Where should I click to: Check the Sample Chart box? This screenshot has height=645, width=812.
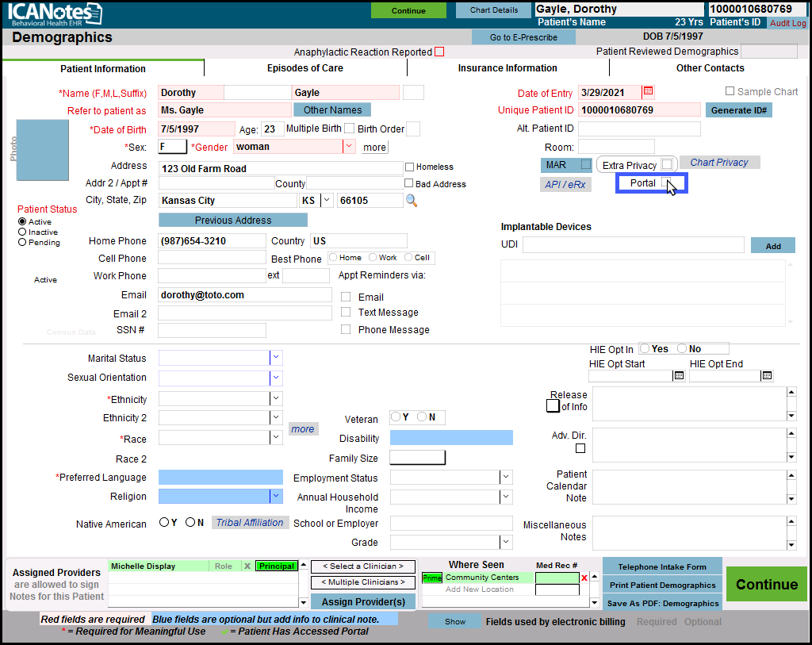tap(729, 91)
